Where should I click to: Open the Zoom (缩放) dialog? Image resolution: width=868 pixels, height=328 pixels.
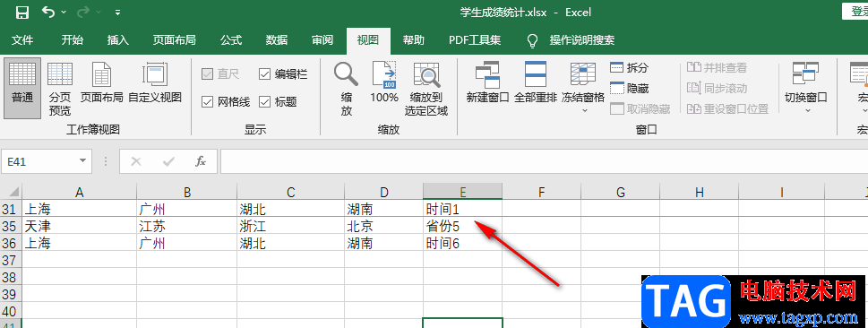347,89
